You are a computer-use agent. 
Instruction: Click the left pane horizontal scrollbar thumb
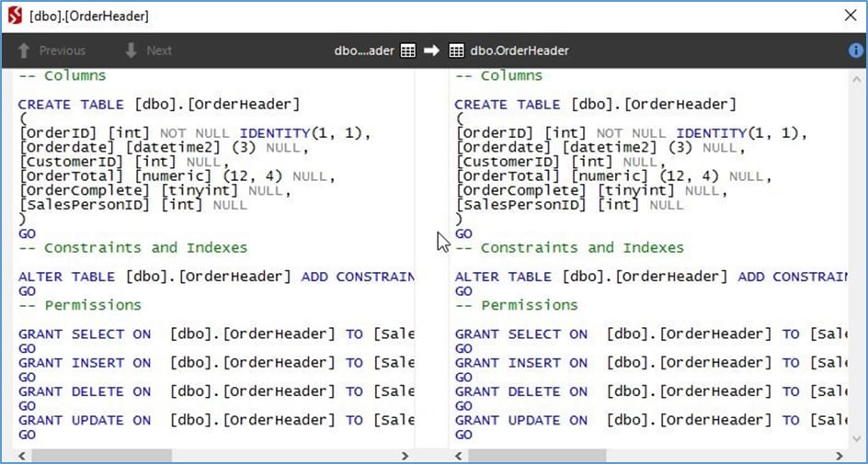click(x=102, y=457)
